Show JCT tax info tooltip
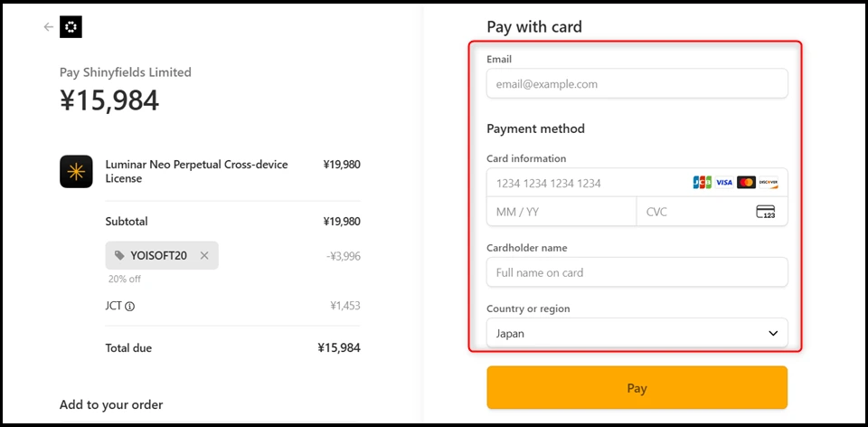868x427 pixels. pos(130,307)
